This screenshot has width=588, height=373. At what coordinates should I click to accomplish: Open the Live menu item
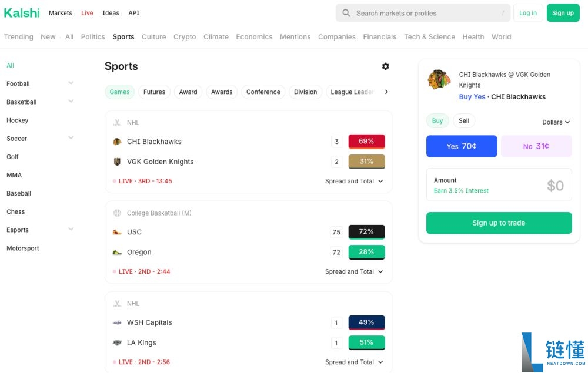point(87,13)
